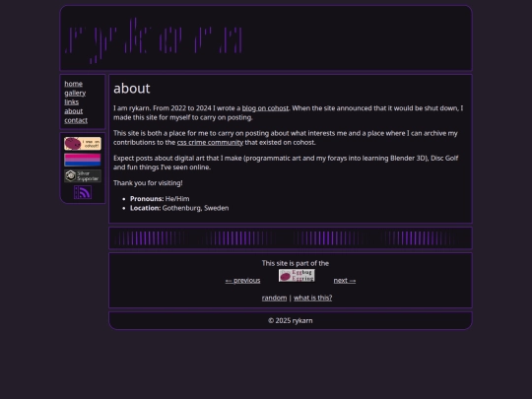Click the Silver Supporter badge

(x=83, y=176)
